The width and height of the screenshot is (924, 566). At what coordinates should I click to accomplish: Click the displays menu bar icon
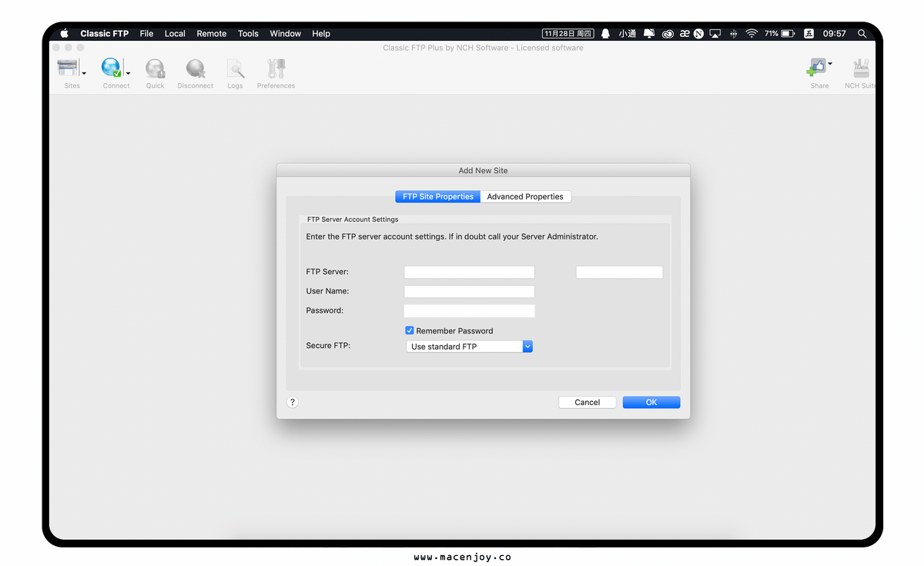click(x=648, y=34)
